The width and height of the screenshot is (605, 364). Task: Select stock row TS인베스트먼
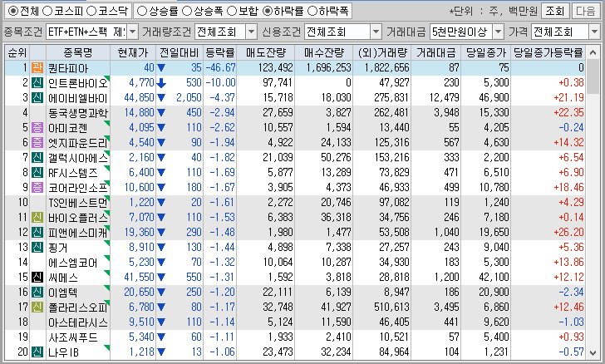click(295, 202)
